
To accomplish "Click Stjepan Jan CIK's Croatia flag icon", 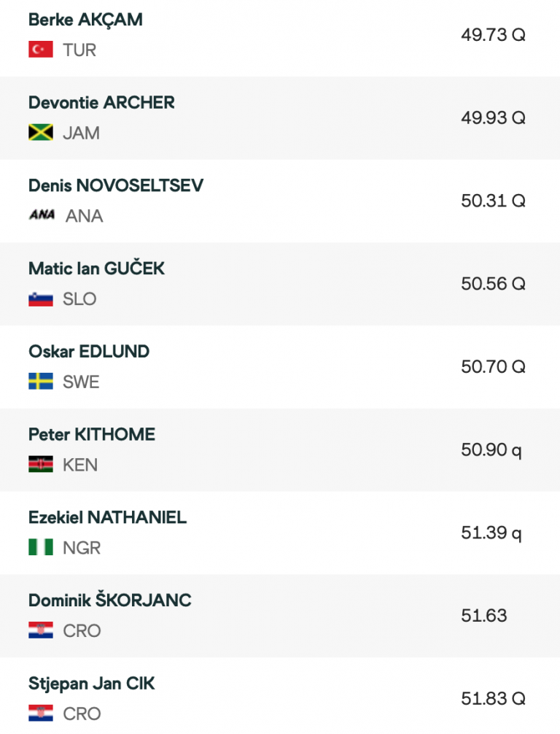I will 41,713.
